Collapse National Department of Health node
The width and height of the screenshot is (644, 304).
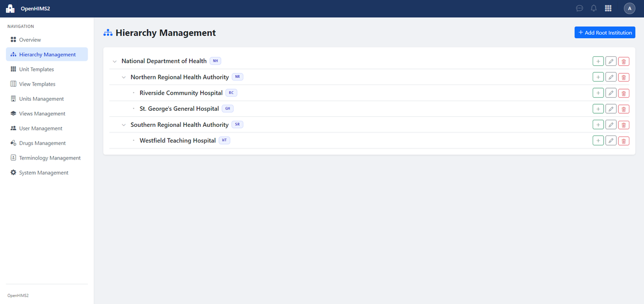coord(115,61)
